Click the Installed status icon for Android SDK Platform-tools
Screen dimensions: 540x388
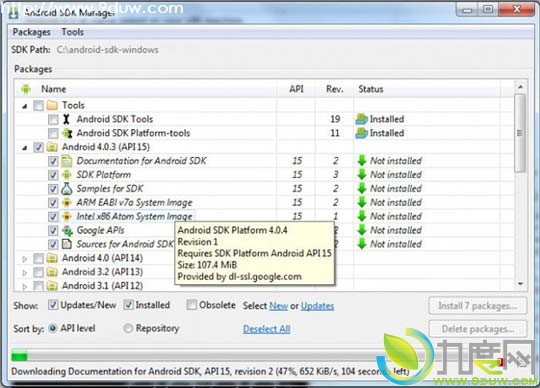click(x=362, y=133)
